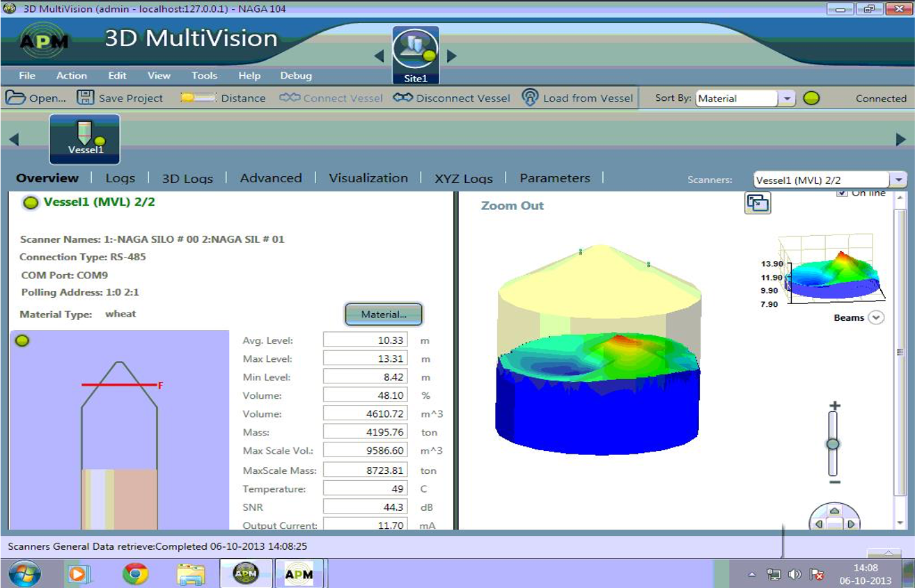Open the Sort By Material dropdown
Screen dimensions: 915x588
[x=786, y=99]
